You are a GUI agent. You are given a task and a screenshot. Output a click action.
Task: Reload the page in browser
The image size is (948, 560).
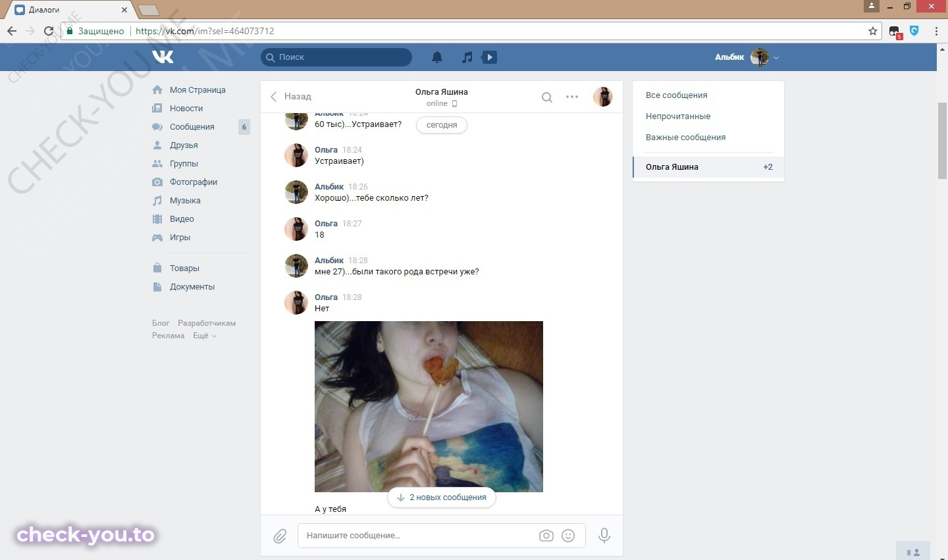(x=48, y=31)
